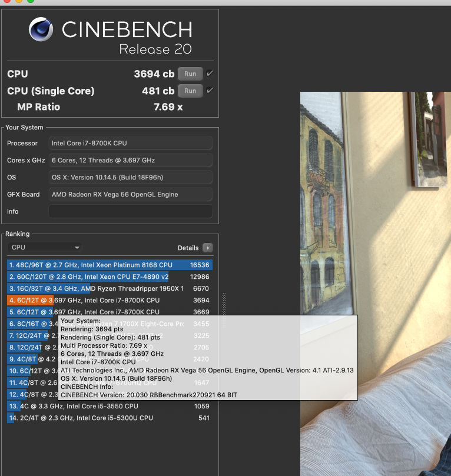Click the OS version field
The image size is (451, 476).
(131, 177)
